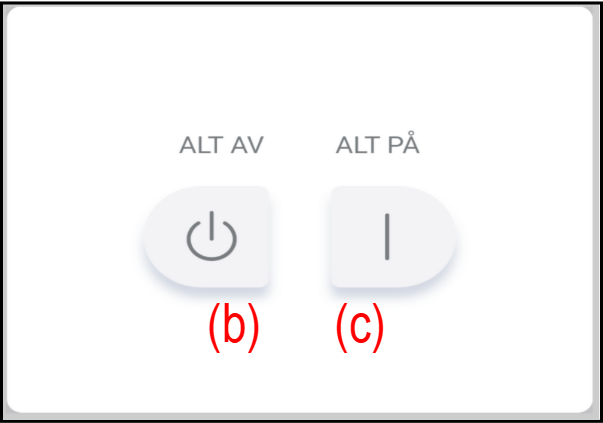
Task: Click the vertical line icon under ALT PÅ
Action: coord(387,237)
